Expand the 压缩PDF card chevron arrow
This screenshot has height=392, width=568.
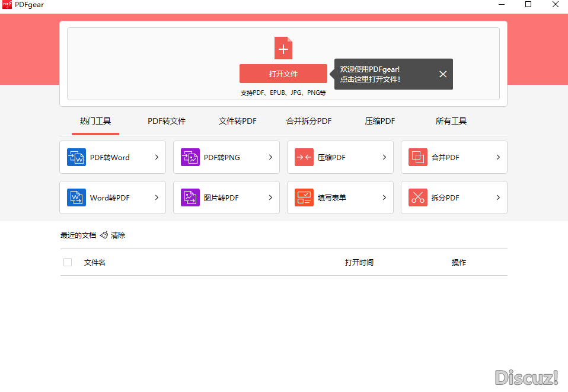coord(384,157)
